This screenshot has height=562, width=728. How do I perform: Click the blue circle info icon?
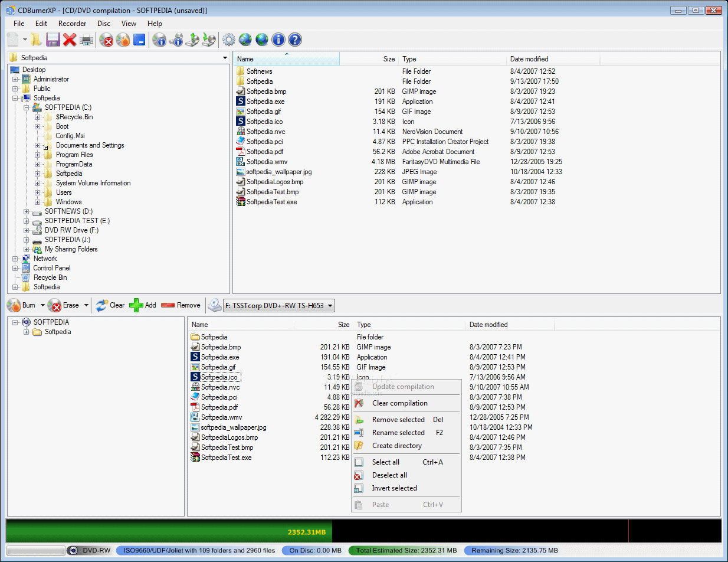pyautogui.click(x=278, y=40)
